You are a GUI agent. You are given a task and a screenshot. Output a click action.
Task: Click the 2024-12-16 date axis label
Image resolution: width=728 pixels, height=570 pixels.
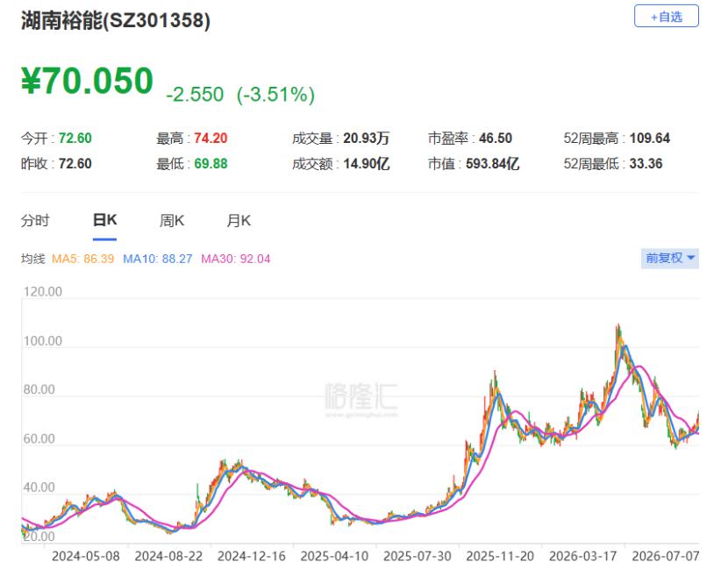252,556
